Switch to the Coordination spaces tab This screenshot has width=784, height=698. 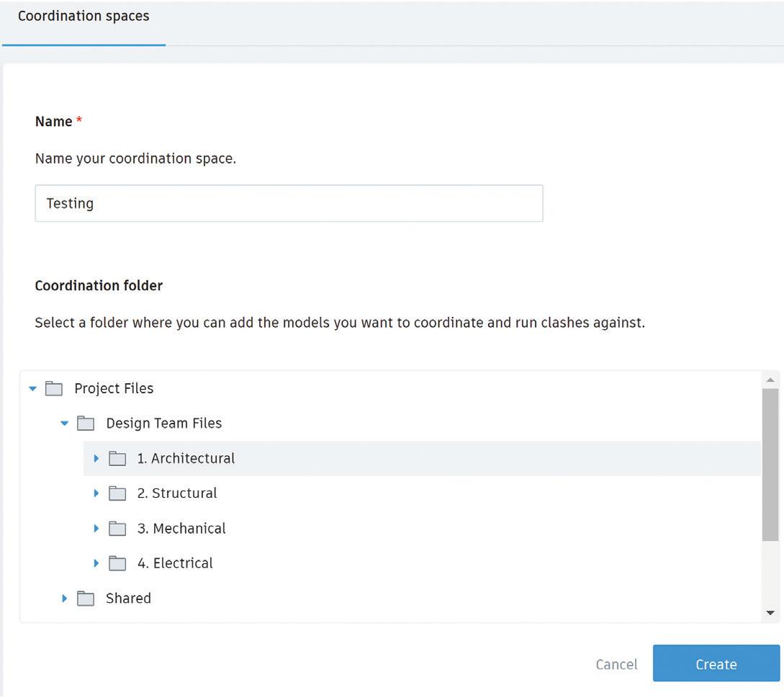pyautogui.click(x=84, y=16)
